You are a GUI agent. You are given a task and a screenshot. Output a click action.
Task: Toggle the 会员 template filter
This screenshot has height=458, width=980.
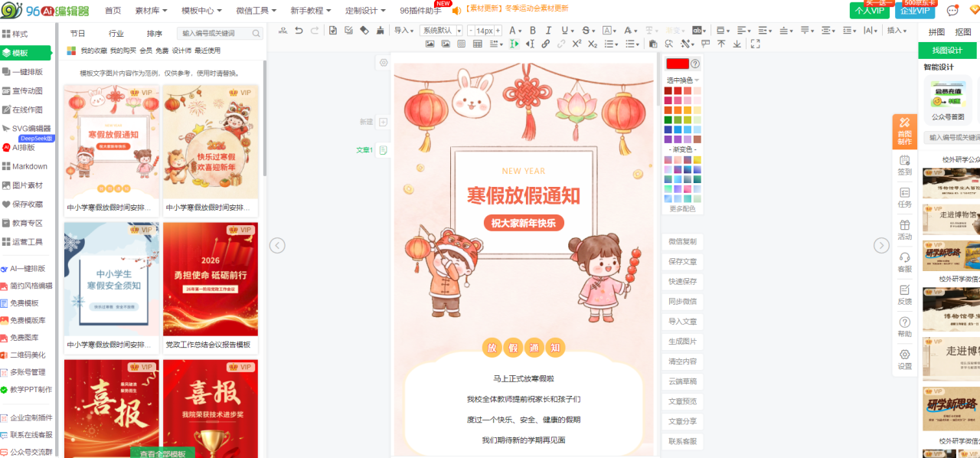tap(145, 51)
